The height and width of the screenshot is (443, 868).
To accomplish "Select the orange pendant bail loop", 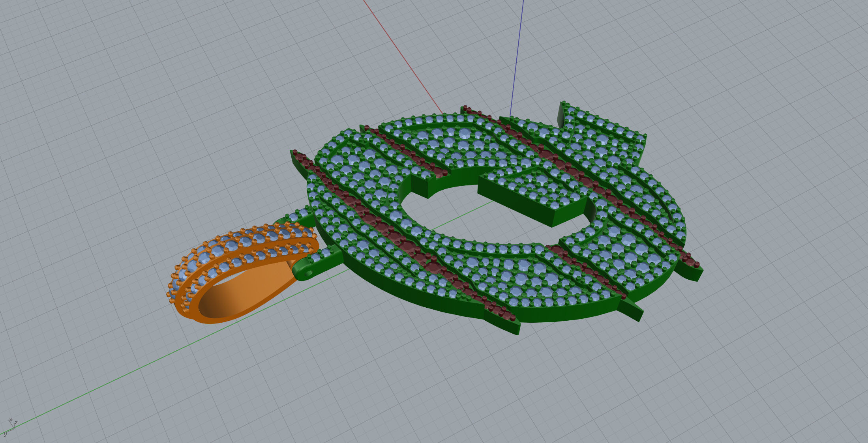I will pyautogui.click(x=243, y=273).
